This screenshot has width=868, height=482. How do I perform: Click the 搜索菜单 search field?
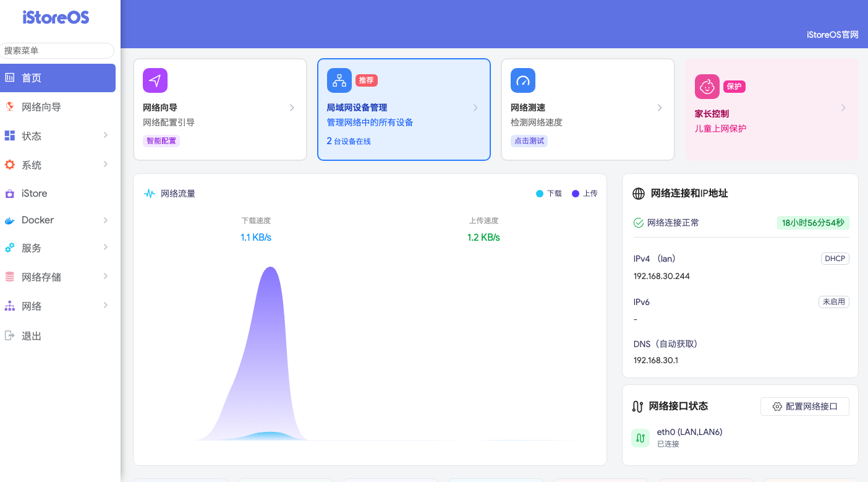coord(57,51)
